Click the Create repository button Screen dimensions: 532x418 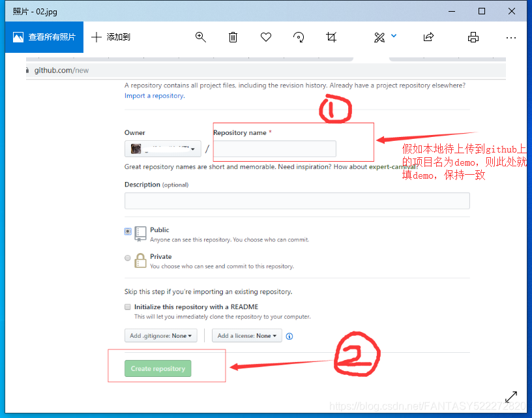click(x=158, y=368)
